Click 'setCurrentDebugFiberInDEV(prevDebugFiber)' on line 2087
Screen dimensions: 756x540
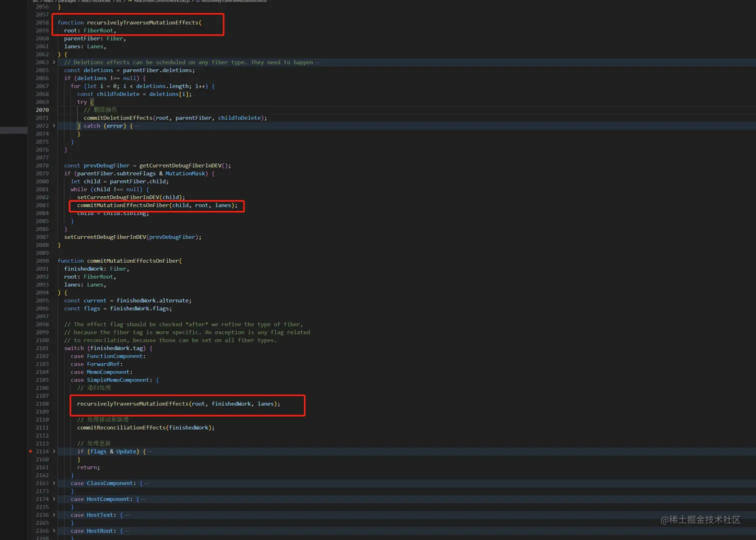(x=131, y=237)
